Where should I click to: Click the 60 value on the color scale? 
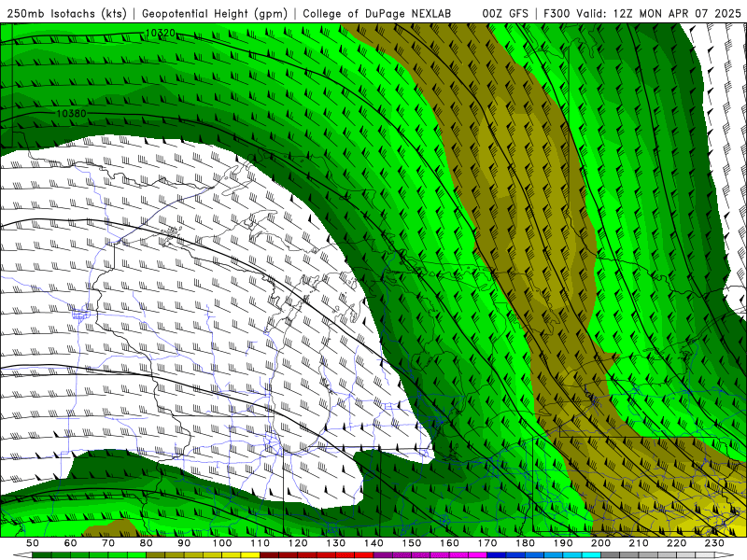tap(70, 543)
